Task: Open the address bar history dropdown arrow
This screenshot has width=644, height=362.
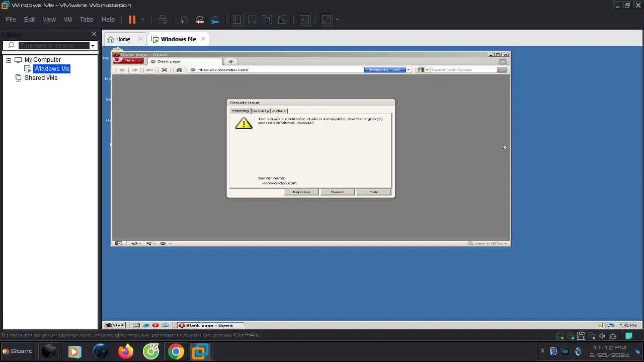Action: tap(409, 70)
